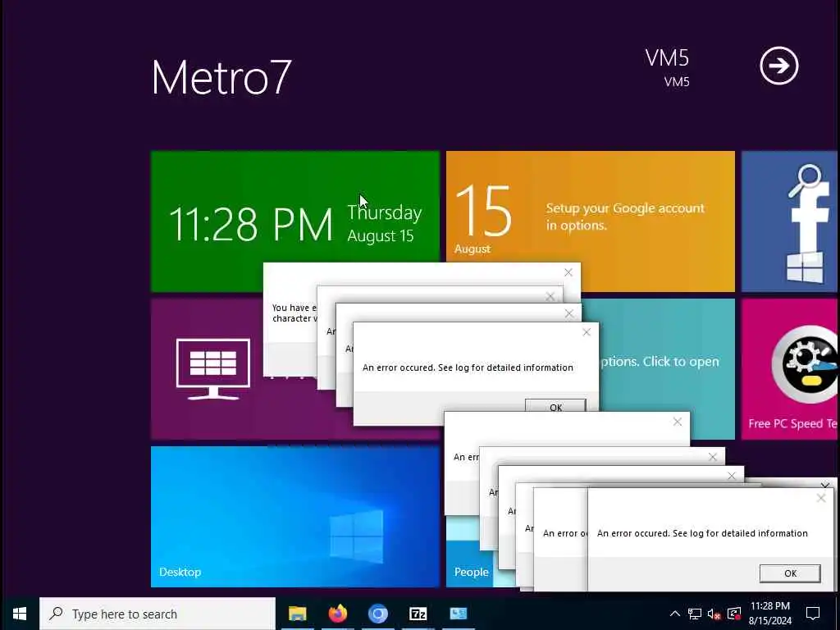Open 7-Zip from the taskbar

pos(418,614)
